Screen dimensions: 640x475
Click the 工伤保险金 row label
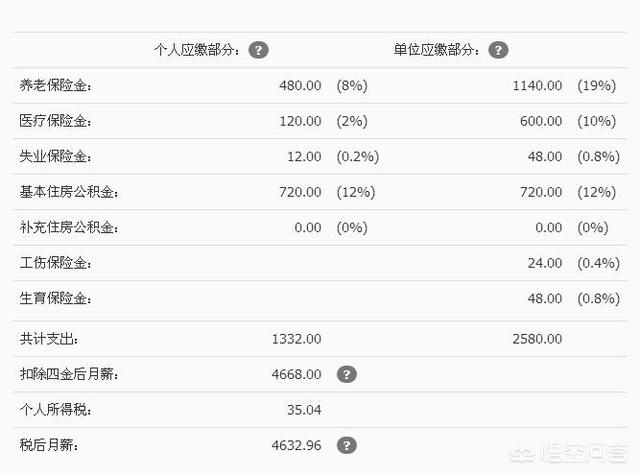click(x=56, y=263)
